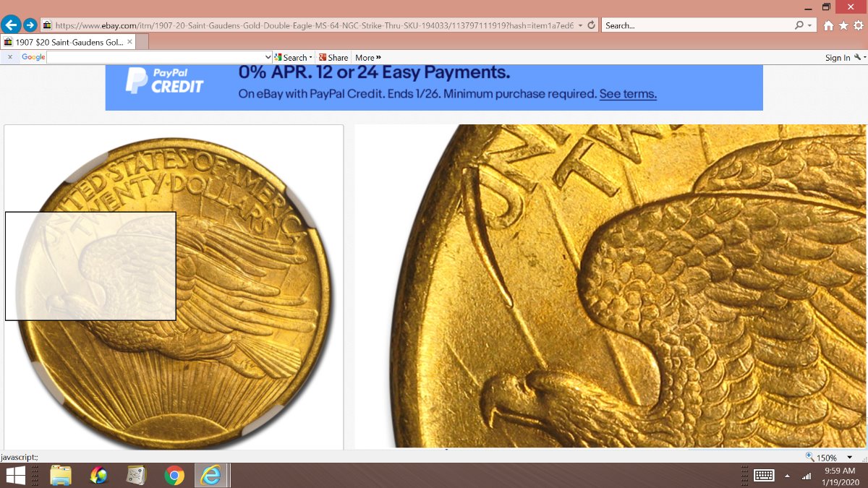Click the PayPal Credit logo in the banner
Viewport: 868px width, 488px height.
pos(165,81)
